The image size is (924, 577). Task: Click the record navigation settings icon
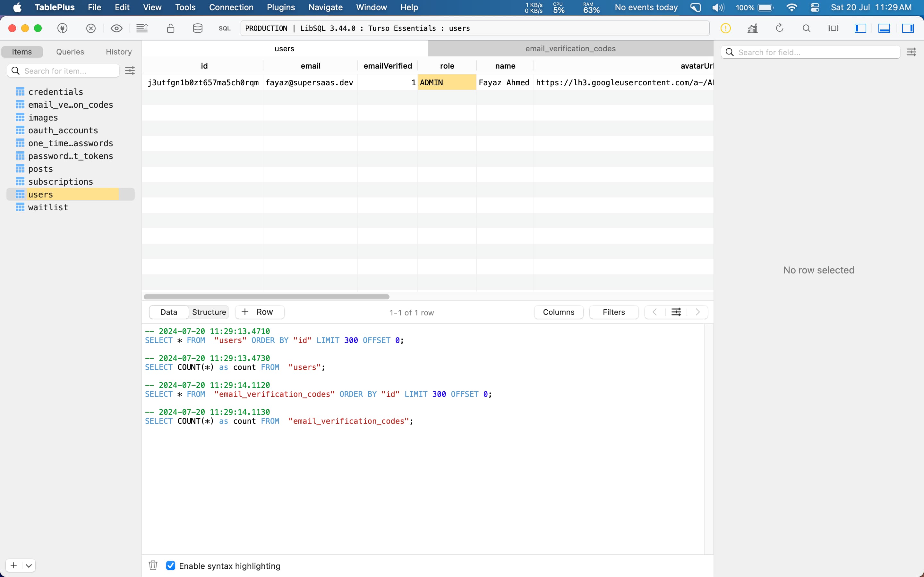click(x=675, y=312)
